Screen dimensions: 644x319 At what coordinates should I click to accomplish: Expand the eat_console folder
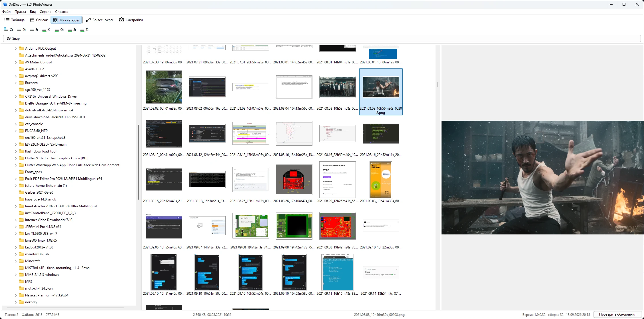[16, 124]
